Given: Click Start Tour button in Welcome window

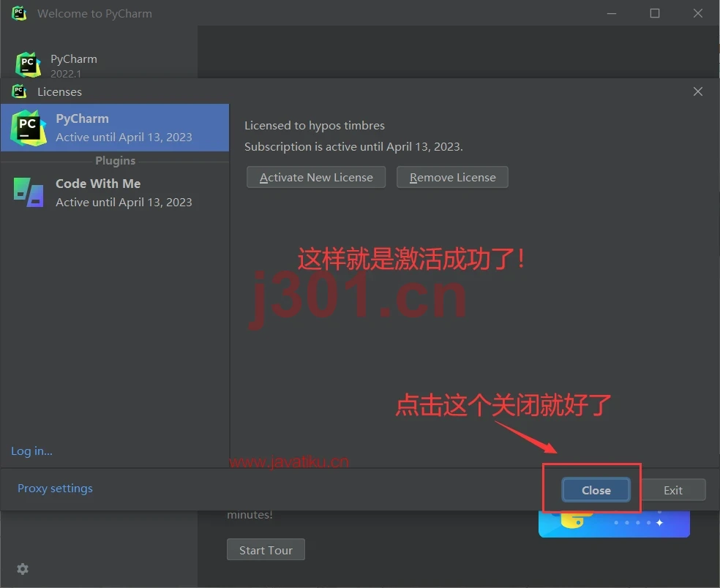Looking at the screenshot, I should tap(266, 549).
